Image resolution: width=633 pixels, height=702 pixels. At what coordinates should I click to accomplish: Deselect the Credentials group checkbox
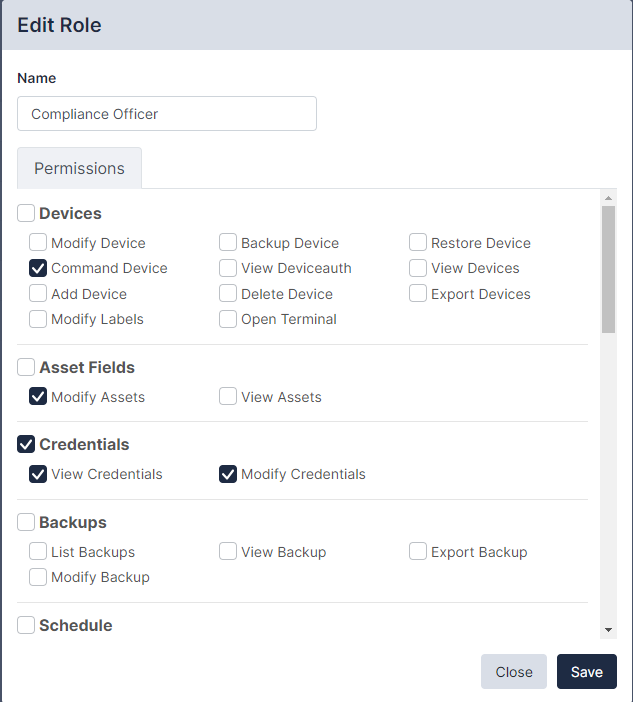point(26,444)
